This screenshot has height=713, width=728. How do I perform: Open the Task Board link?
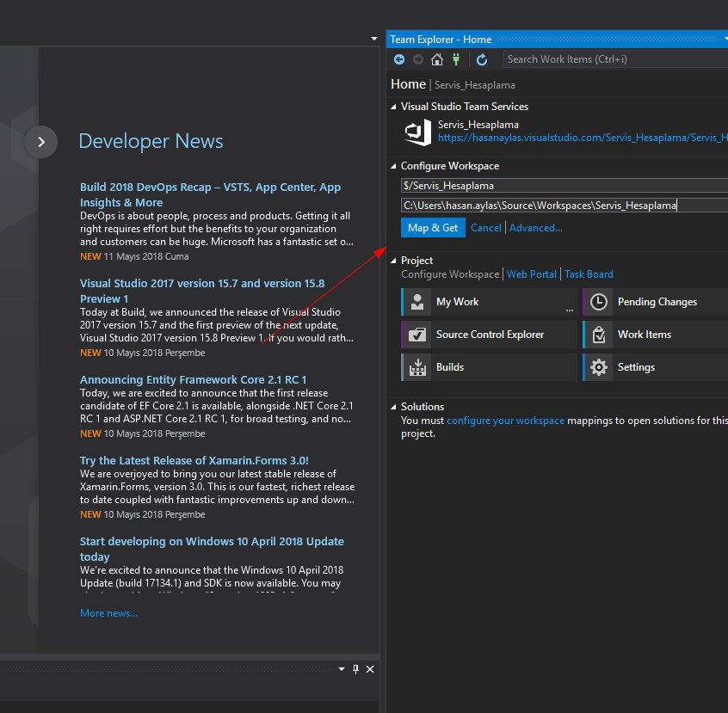coord(589,274)
